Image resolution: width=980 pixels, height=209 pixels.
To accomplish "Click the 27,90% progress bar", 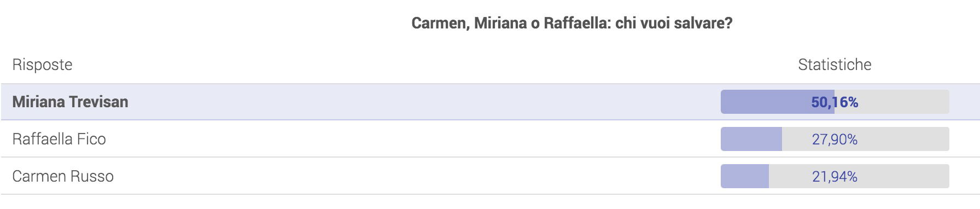I will pyautogui.click(x=835, y=140).
